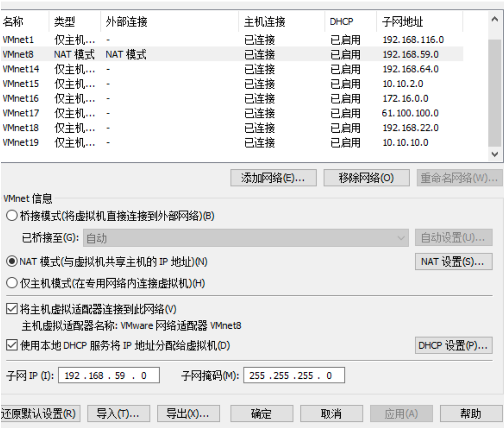
Task: Open NAT 设置 settings dialog
Action: (x=453, y=262)
